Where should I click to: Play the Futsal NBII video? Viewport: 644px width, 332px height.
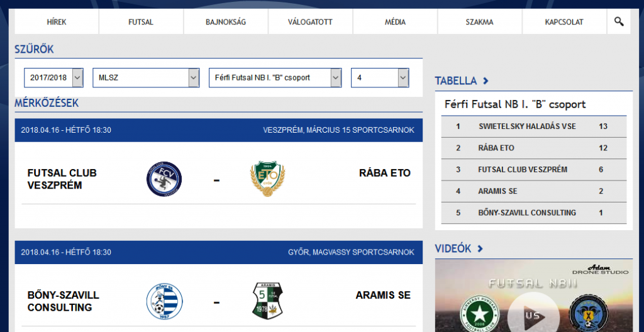tap(533, 316)
